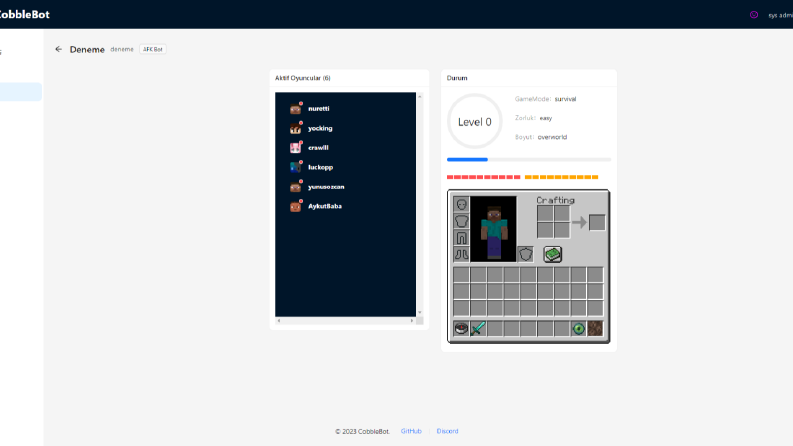
Task: Open the user avatar icon in header
Action: (x=754, y=15)
